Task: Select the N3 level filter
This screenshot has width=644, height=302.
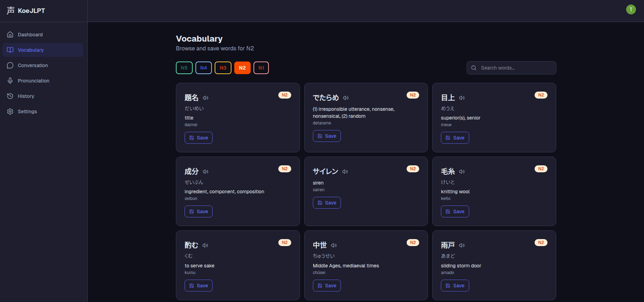Action: (x=223, y=68)
